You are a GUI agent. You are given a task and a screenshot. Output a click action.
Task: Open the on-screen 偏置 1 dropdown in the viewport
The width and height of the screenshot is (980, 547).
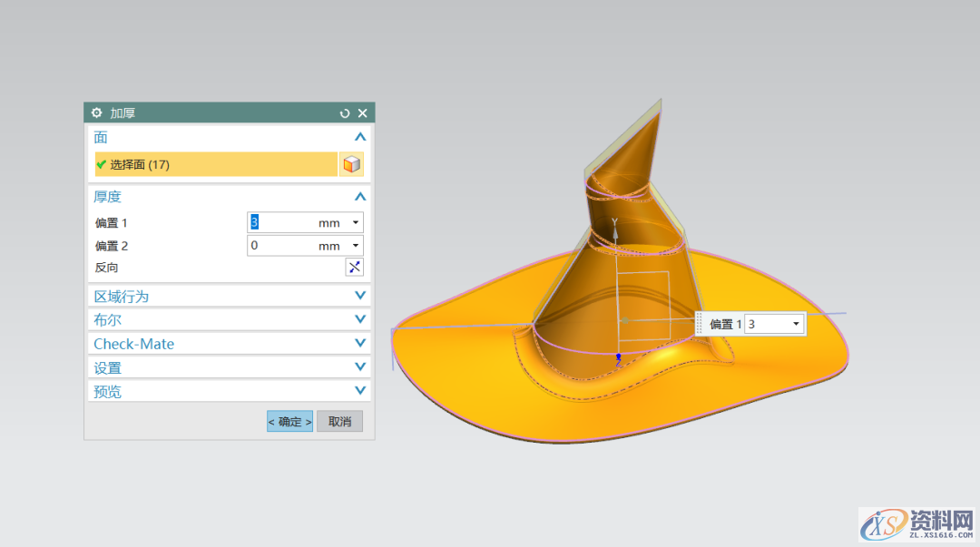[796, 324]
